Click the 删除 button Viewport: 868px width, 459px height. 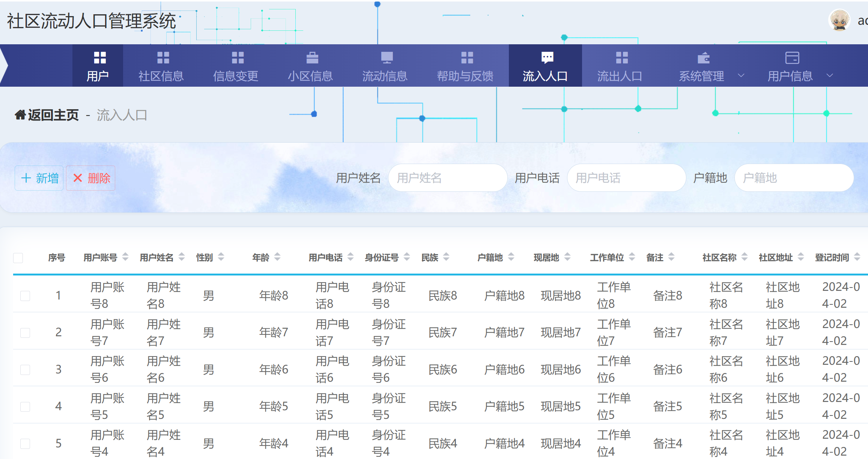point(91,178)
